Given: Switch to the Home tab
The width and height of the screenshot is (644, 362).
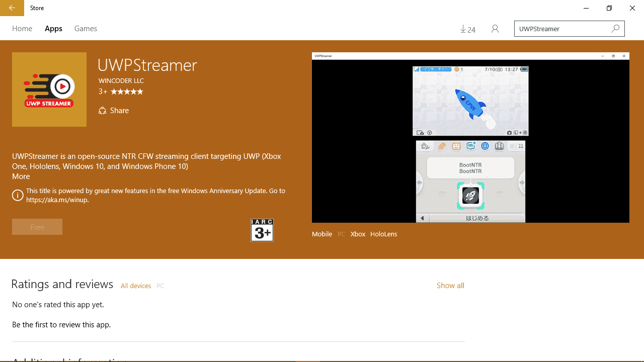Looking at the screenshot, I should click(22, 29).
